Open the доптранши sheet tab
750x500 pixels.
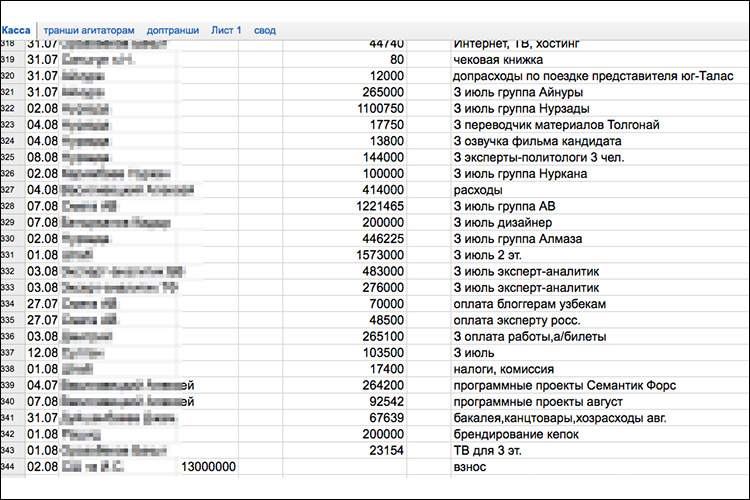coord(173,30)
